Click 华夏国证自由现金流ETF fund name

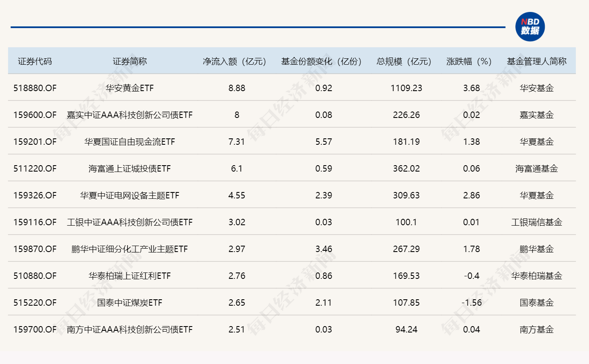[x=129, y=142]
